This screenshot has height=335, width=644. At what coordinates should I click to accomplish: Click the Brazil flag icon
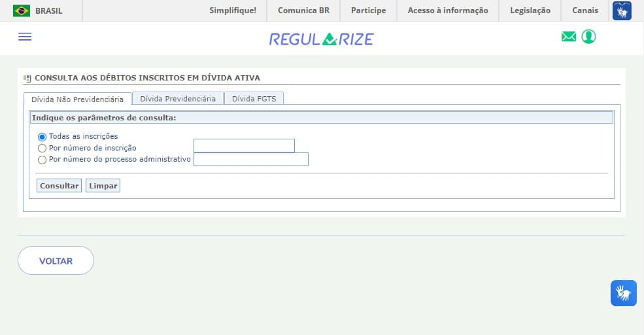coord(22,10)
